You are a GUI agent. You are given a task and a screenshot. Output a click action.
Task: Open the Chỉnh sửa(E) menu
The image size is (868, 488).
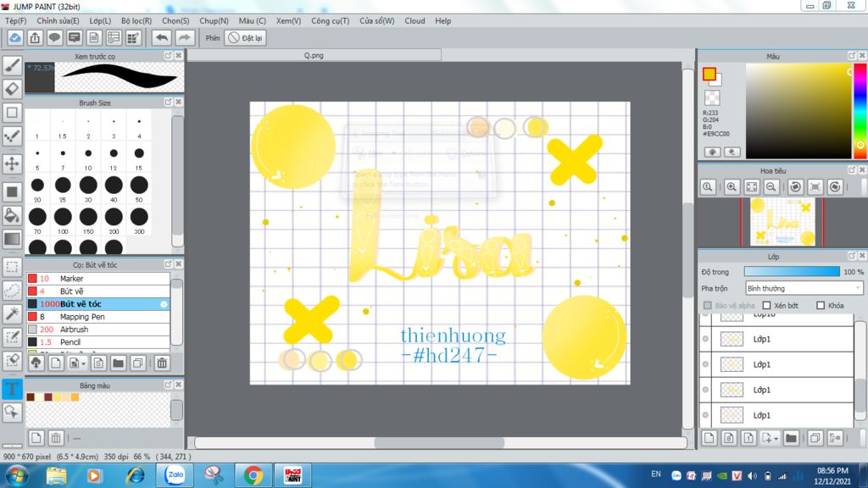click(x=58, y=20)
